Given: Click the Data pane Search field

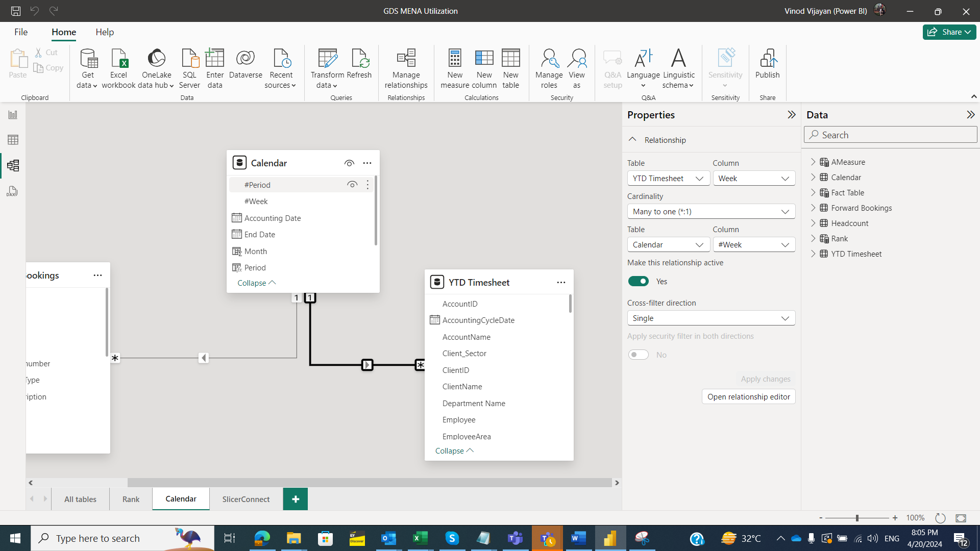Looking at the screenshot, I should click(x=891, y=135).
